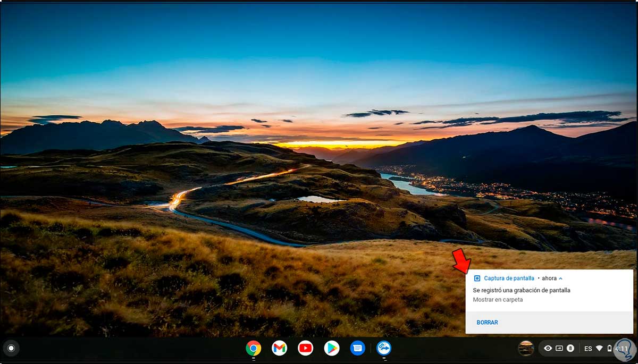Collapse the notification using the chevron
Image resolution: width=638 pixels, height=364 pixels.
pos(560,278)
